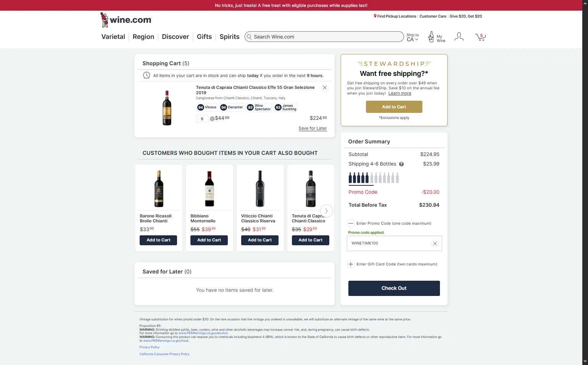Image resolution: width=588 pixels, height=365 pixels.
Task: Add Viticcio Chianti Classico Riserva to cart
Action: 260,240
